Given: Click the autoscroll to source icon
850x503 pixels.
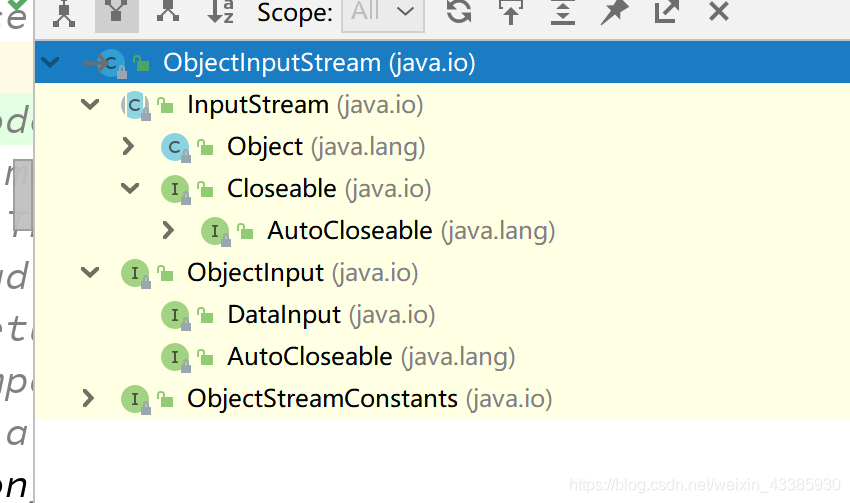Looking at the screenshot, I should (x=511, y=12).
